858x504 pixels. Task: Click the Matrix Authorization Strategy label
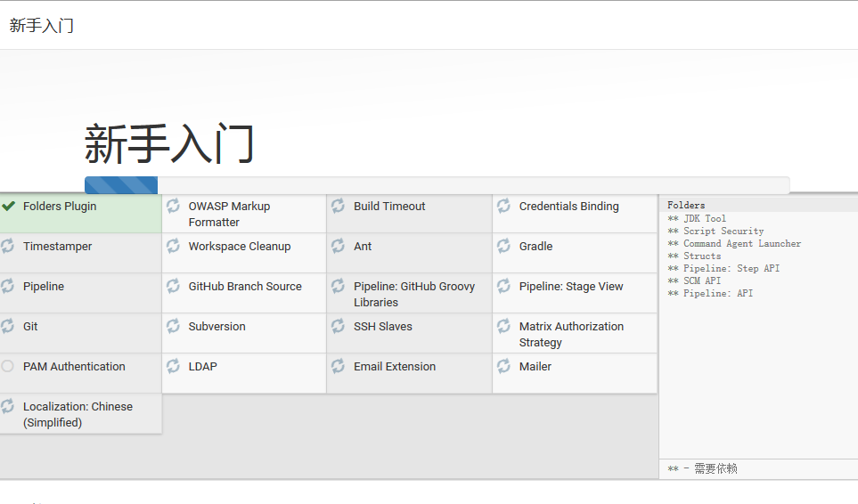571,334
